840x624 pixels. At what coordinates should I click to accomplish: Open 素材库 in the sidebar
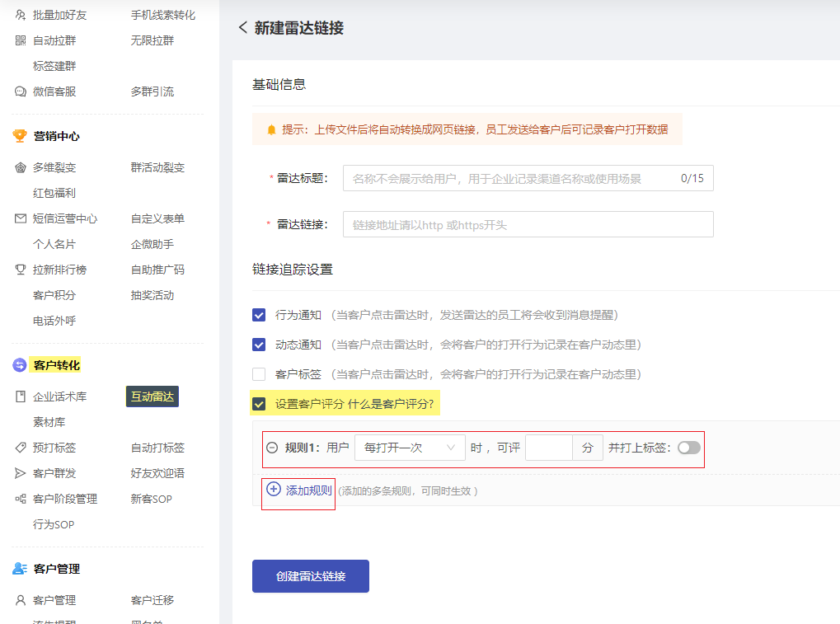pos(49,422)
